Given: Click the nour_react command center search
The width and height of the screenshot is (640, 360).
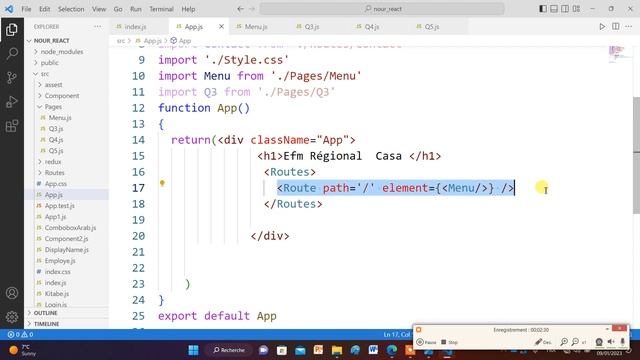Looking at the screenshot, I should [382, 9].
